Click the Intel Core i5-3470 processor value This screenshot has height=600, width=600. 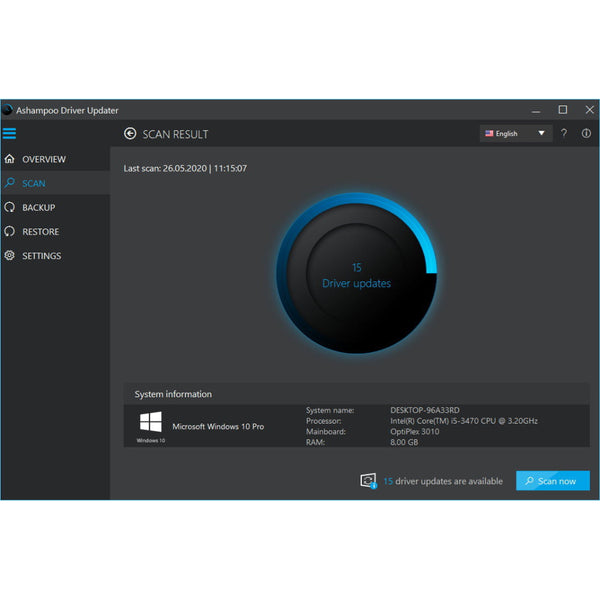(464, 421)
